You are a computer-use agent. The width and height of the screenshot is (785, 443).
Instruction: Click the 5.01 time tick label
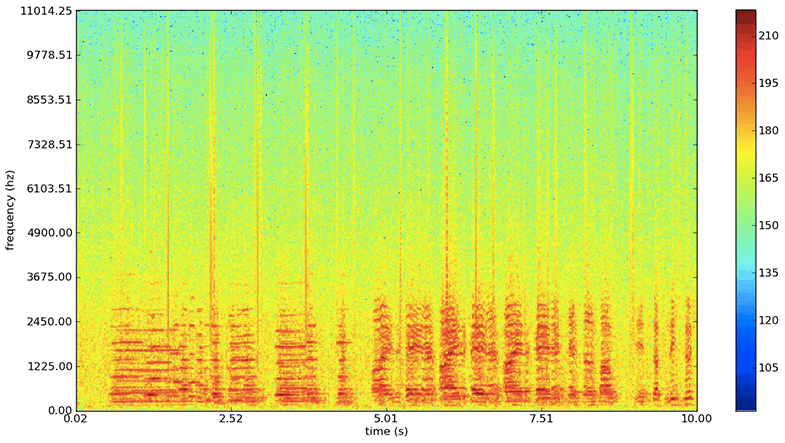pyautogui.click(x=386, y=418)
